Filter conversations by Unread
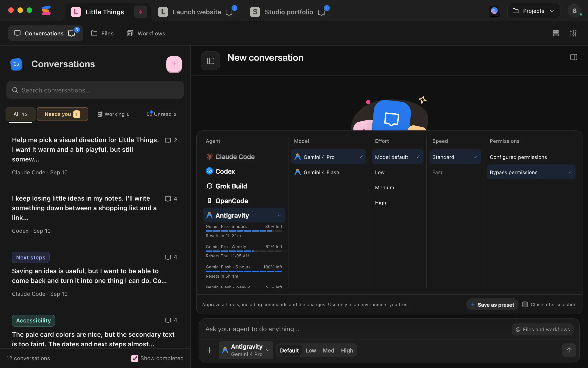This screenshot has height=368, width=588. 161,114
